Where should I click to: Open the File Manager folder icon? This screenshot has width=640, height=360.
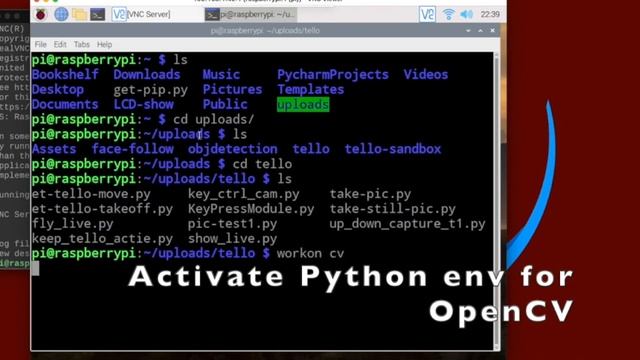[x=79, y=14]
